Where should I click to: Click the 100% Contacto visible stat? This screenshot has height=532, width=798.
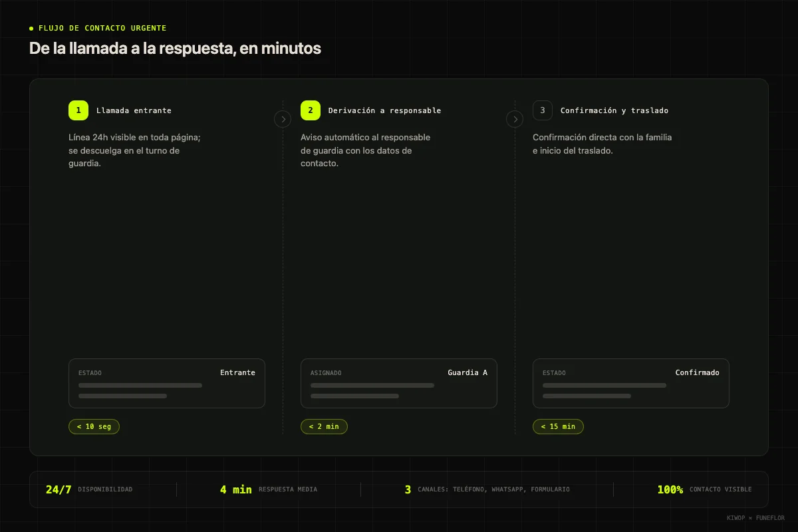(704, 489)
